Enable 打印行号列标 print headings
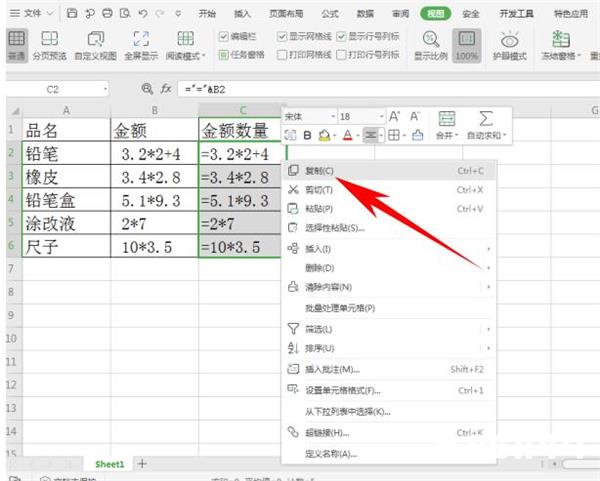Viewport: 600px width, 481px height. tap(341, 55)
